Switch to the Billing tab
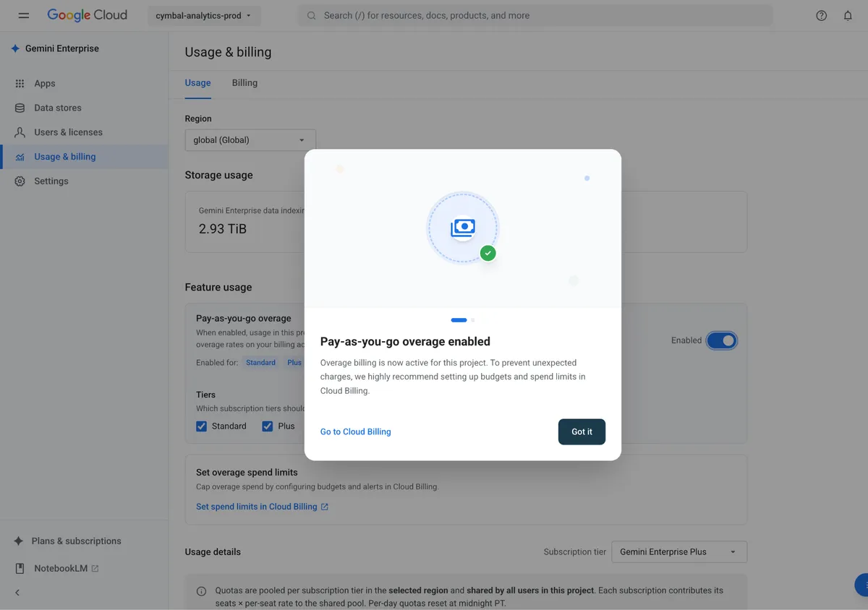The image size is (868, 610). point(244,83)
